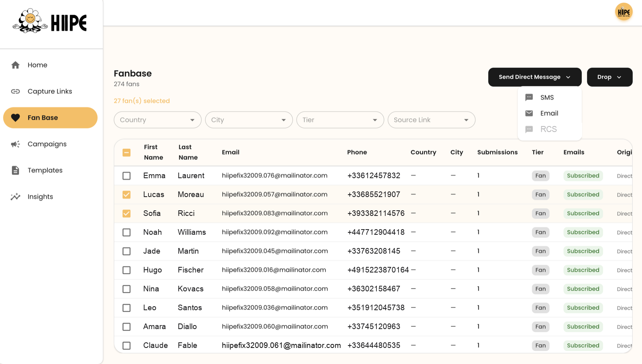Image resolution: width=642 pixels, height=364 pixels.
Task: Click the Emails column header
Action: coord(574,152)
